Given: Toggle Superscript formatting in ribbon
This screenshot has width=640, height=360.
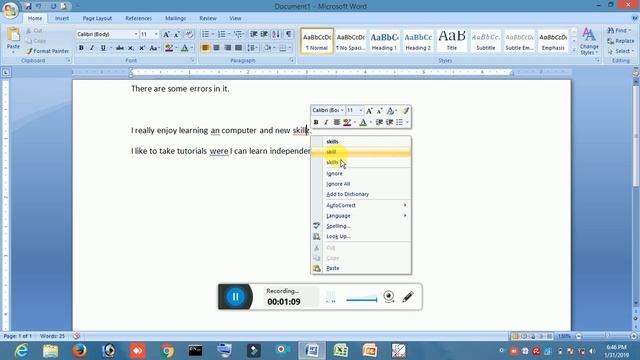Looking at the screenshot, I should click(142, 48).
